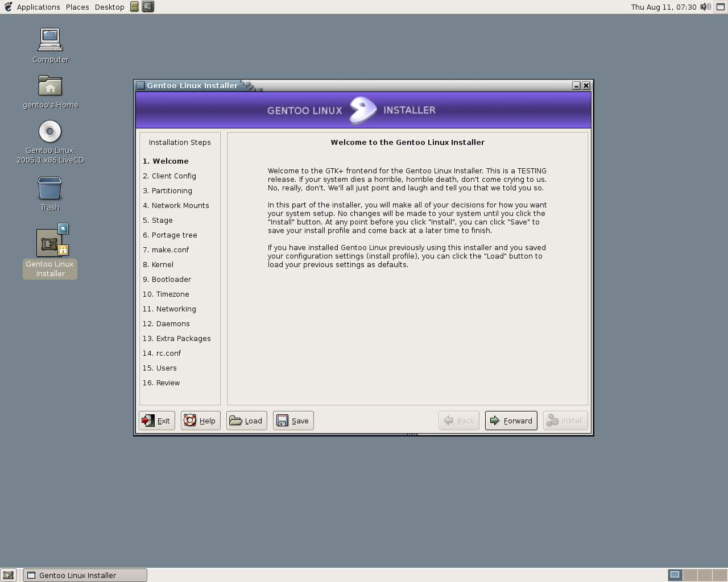The width and height of the screenshot is (728, 582).
Task: Open the installer window menu icon in title bar
Action: click(x=140, y=86)
